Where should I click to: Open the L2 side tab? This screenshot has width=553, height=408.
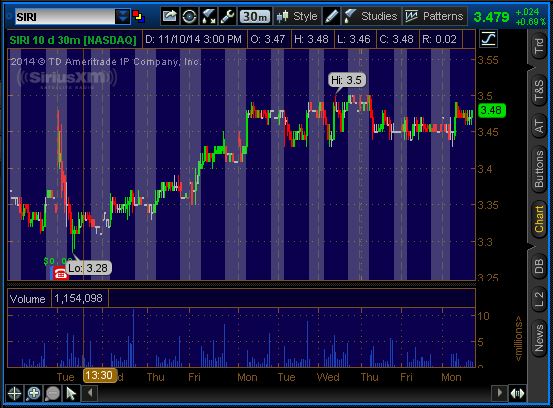(x=539, y=299)
